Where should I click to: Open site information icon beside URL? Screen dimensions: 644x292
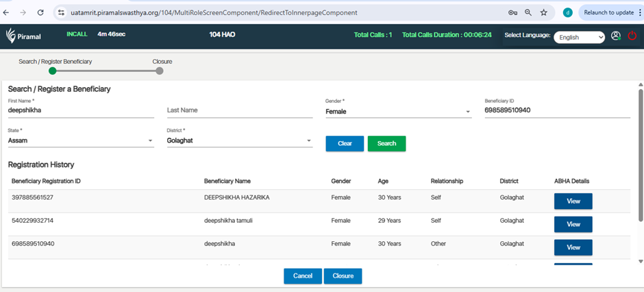61,12
